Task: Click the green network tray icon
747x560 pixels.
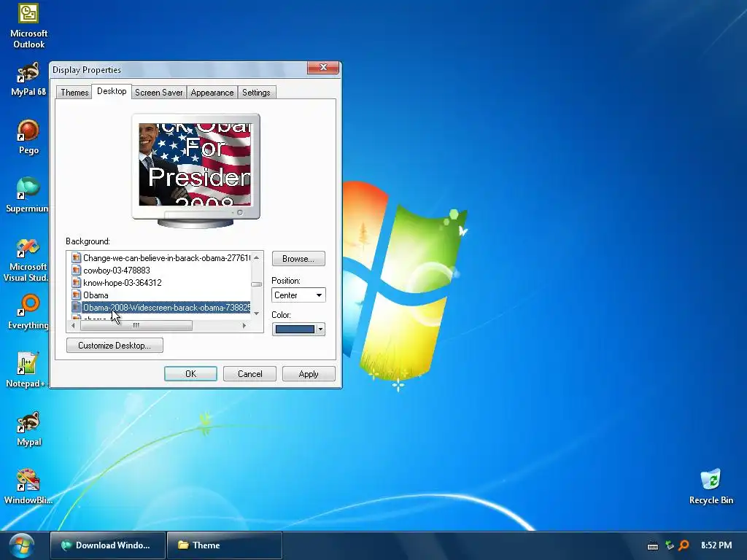Action: pos(670,545)
